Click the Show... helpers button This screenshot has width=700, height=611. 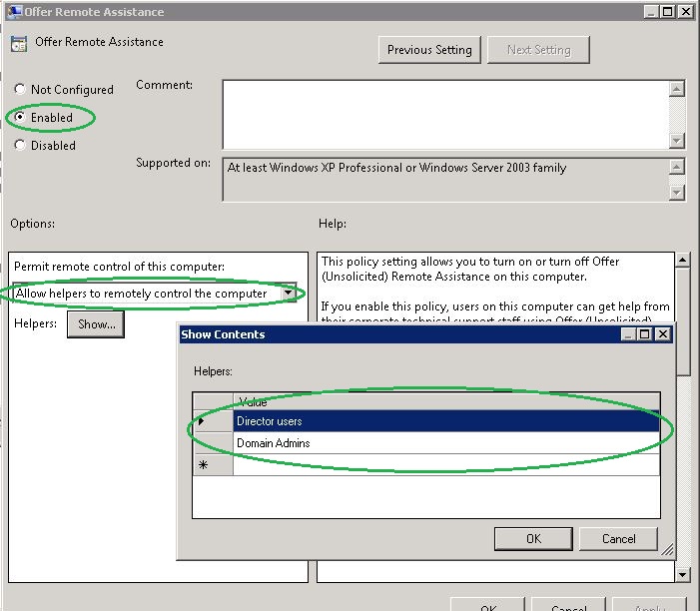point(96,324)
